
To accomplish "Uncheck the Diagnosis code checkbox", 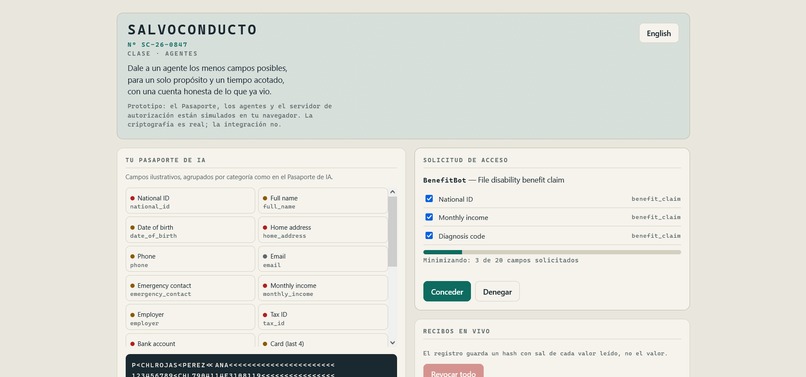I will 429,236.
